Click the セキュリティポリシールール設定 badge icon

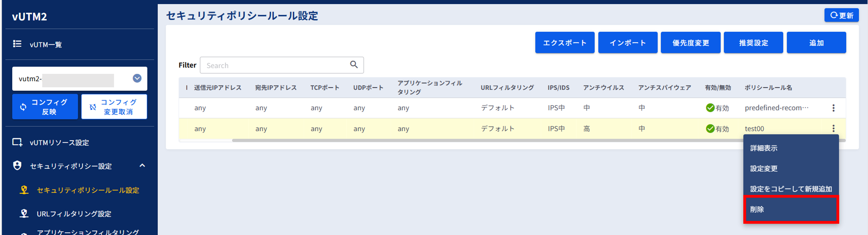24,190
